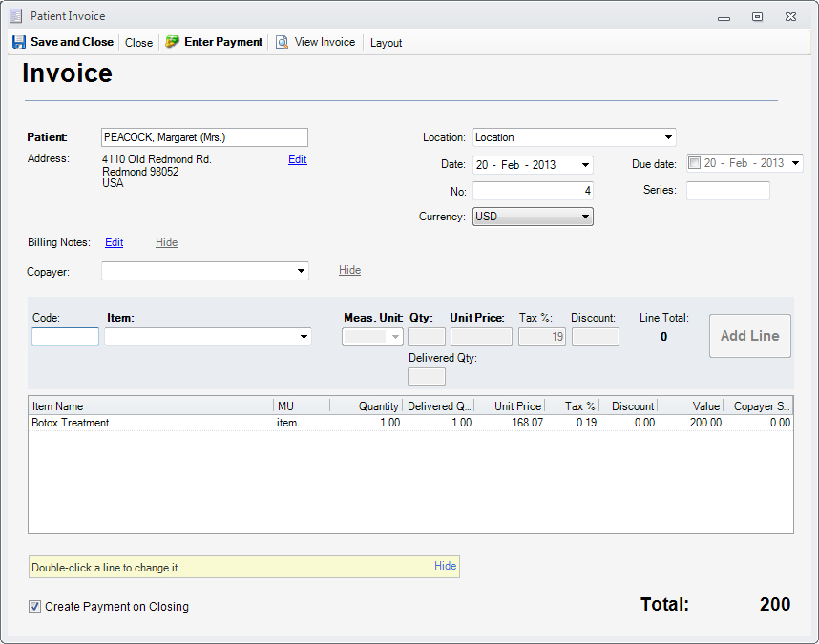The image size is (819, 644).
Task: Click the View Invoice magnifier icon
Action: (283, 42)
